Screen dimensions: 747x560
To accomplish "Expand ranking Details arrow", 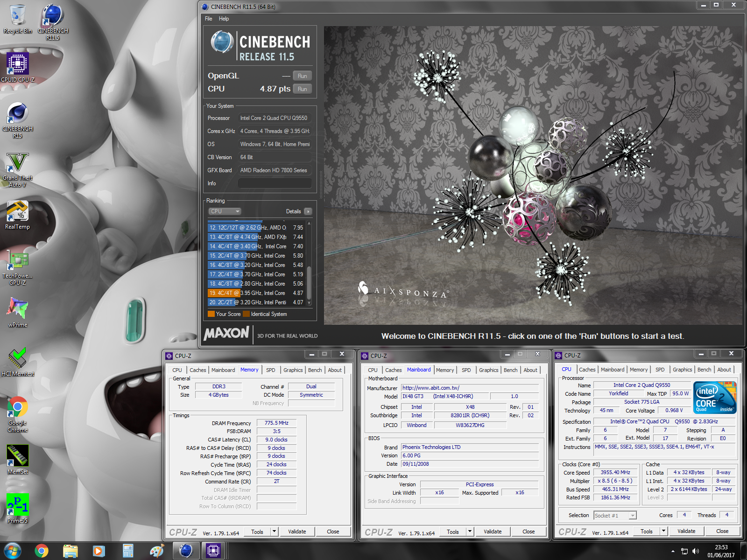I will pyautogui.click(x=308, y=211).
